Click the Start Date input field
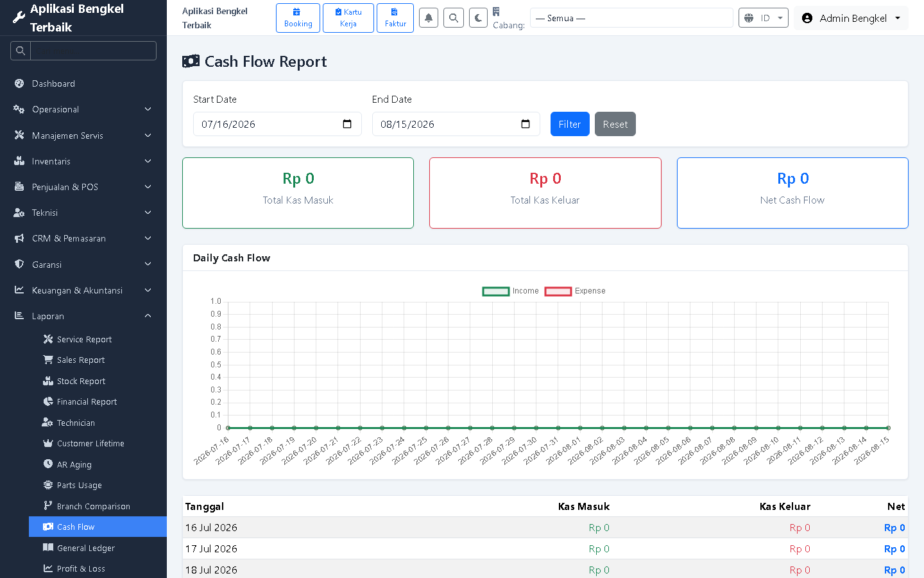The height and width of the screenshot is (578, 924). tap(277, 124)
